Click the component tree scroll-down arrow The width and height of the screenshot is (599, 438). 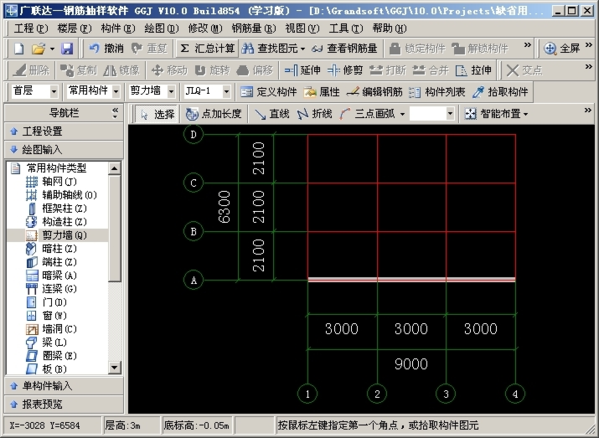(115, 367)
